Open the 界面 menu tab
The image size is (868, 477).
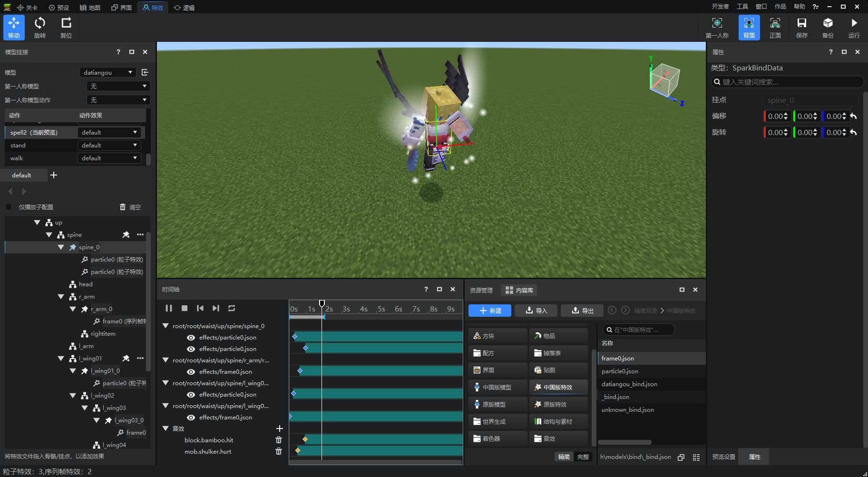(x=122, y=8)
